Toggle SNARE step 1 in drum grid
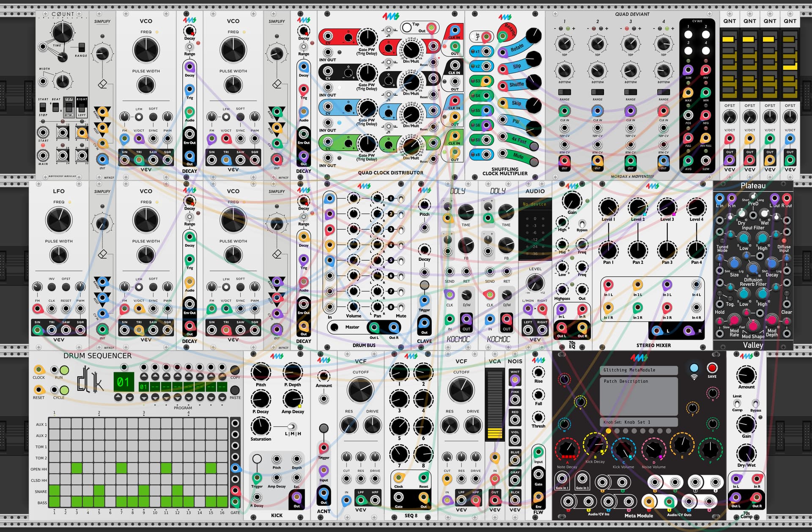Screen dimensions: 812x532 55,491
